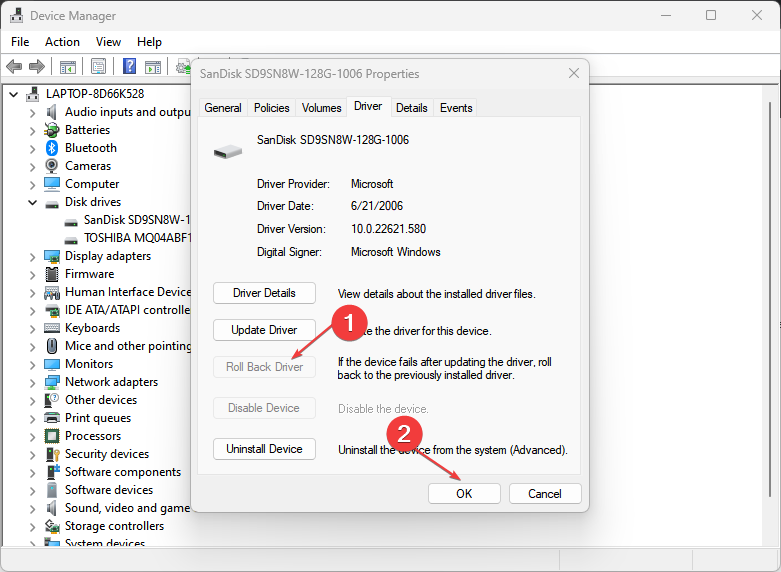Click the Uninstall Device button

[264, 449]
